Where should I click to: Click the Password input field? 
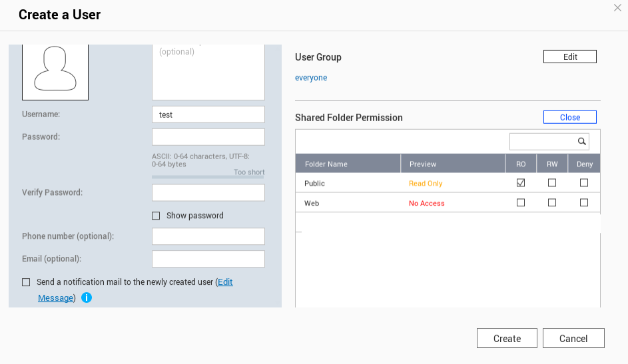click(x=208, y=137)
